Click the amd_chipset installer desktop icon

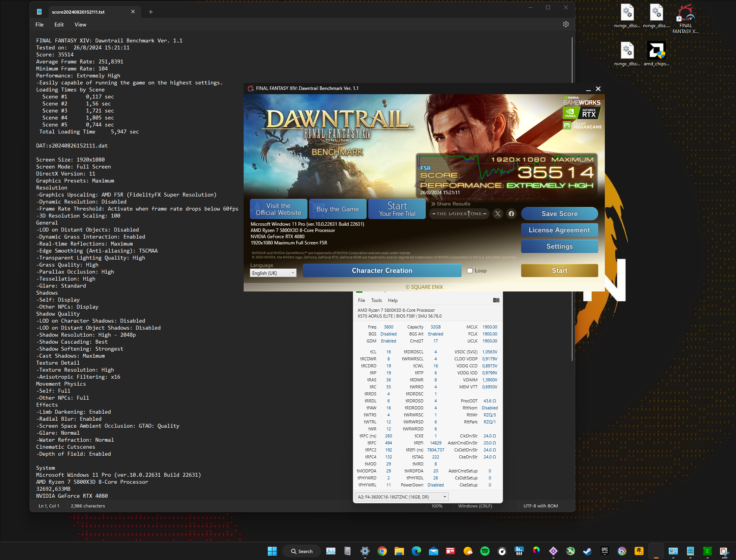656,54
